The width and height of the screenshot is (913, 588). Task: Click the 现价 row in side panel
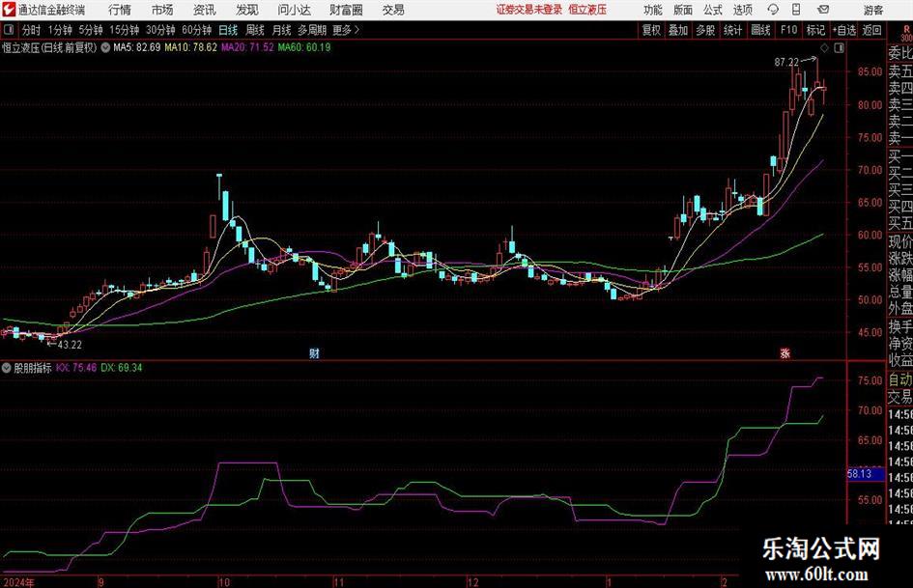tap(900, 241)
